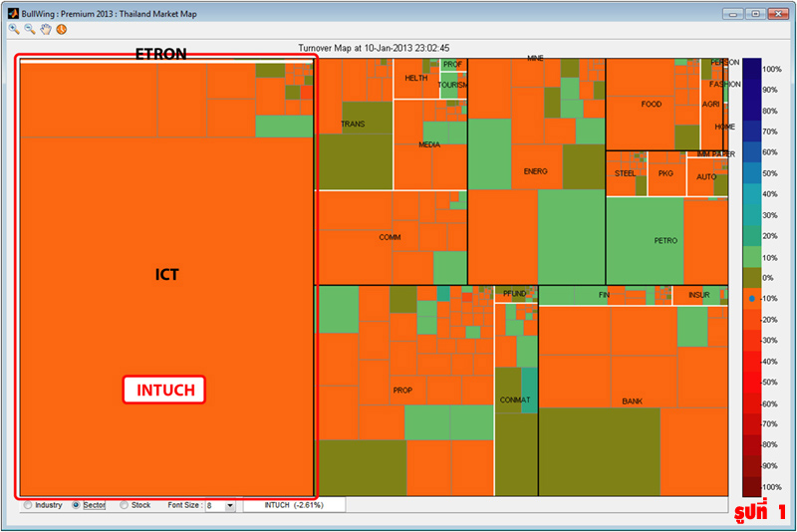Select the PROP sector area

coord(402,391)
